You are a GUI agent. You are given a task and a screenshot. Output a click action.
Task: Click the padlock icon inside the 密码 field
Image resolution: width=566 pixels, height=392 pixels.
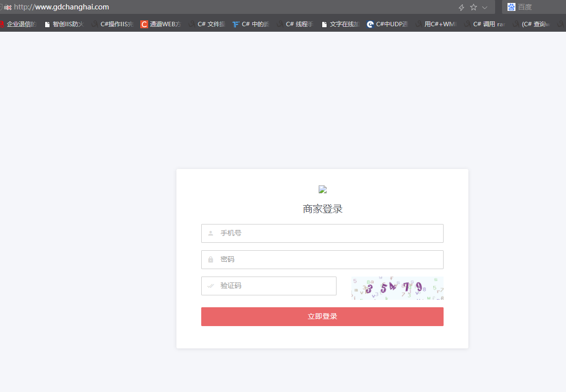click(210, 259)
